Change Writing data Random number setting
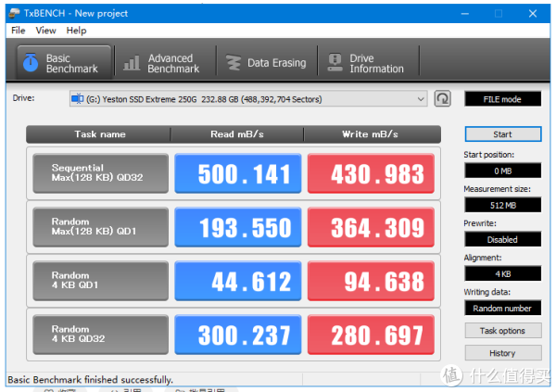556x392 pixels. tap(503, 309)
